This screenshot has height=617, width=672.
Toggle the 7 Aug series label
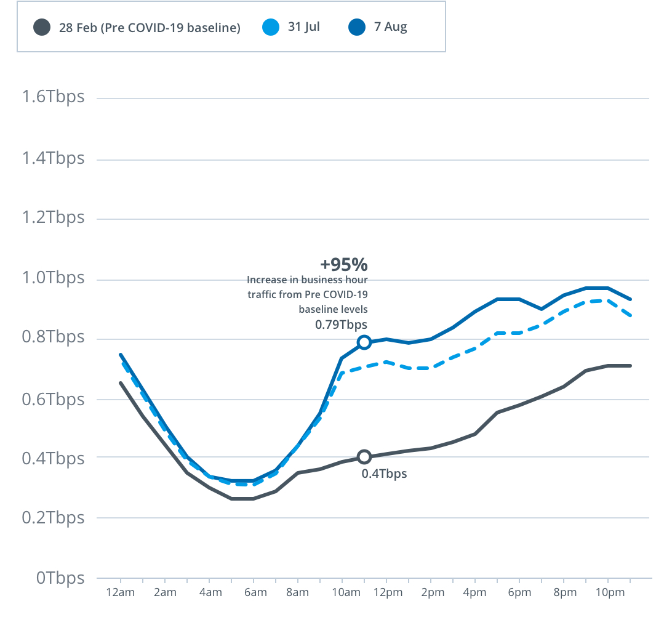pyautogui.click(x=390, y=27)
